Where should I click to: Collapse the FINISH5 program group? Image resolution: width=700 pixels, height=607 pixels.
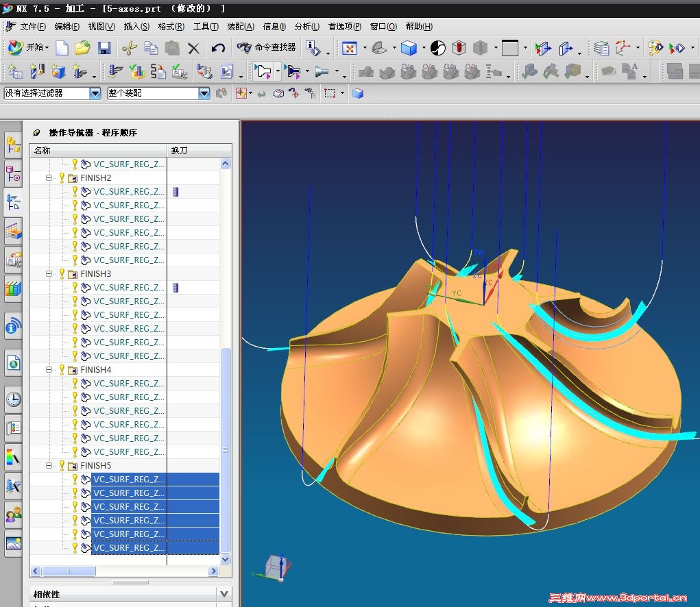point(49,466)
